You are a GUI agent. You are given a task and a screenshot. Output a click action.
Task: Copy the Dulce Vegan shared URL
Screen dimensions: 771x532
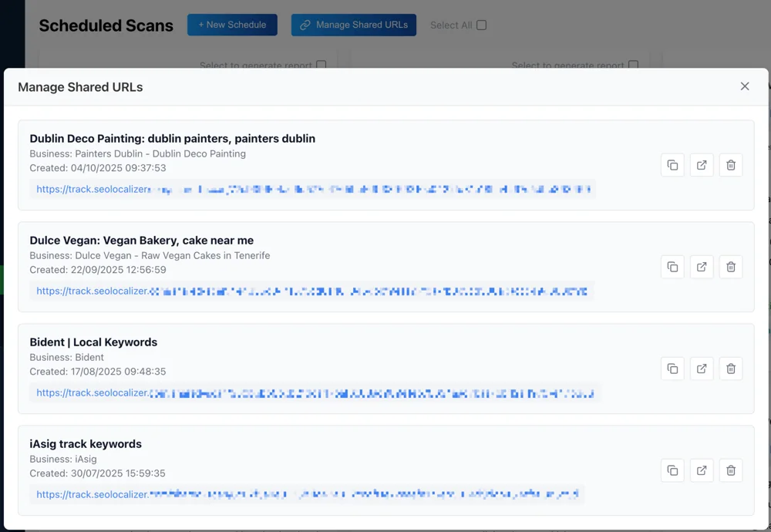click(672, 267)
